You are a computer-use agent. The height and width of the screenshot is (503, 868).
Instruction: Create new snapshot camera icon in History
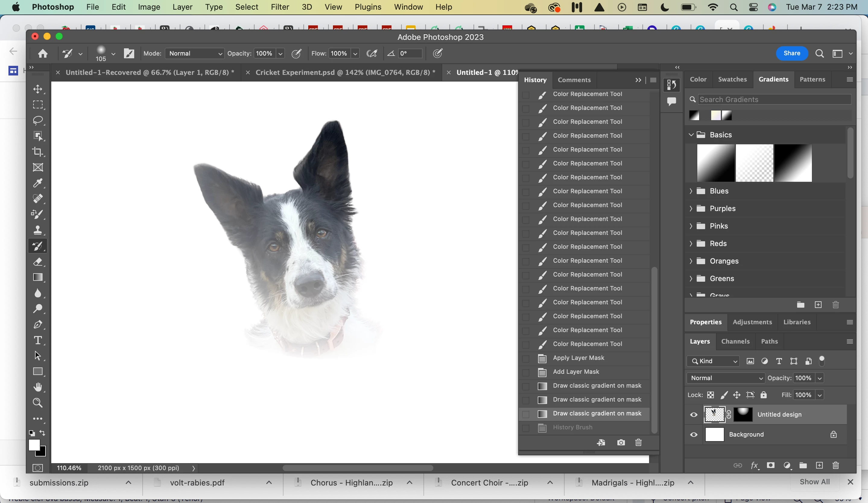[621, 442]
